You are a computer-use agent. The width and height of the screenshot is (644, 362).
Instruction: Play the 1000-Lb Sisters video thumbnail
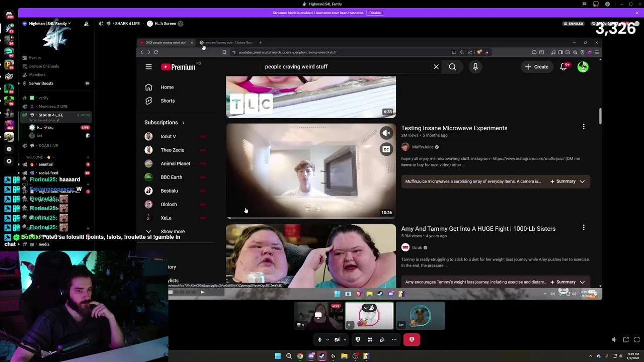coord(311,256)
